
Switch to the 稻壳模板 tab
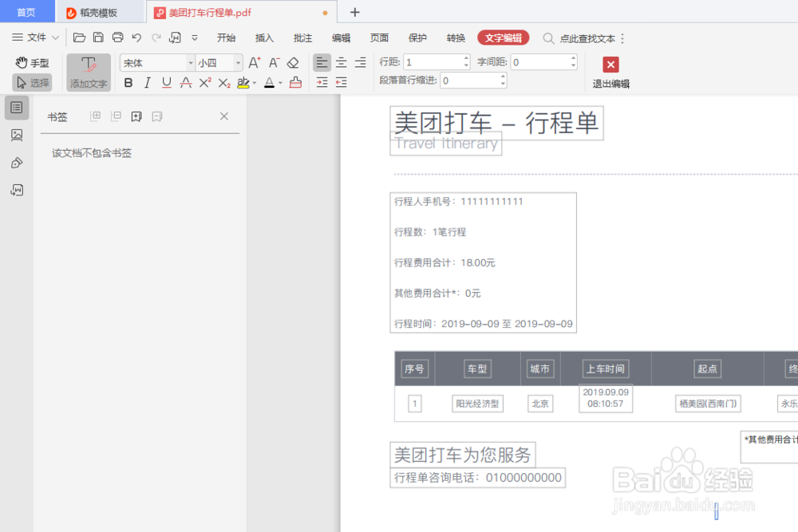[x=99, y=13]
